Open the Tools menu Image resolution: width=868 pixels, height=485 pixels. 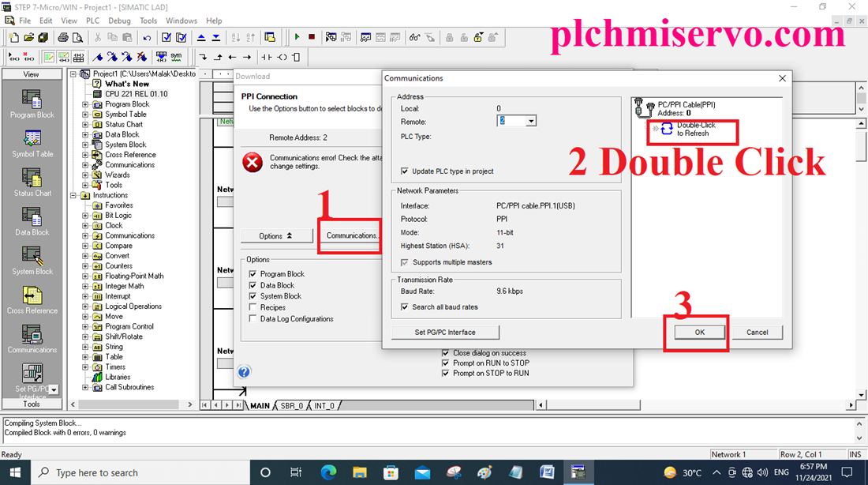pyautogui.click(x=148, y=21)
